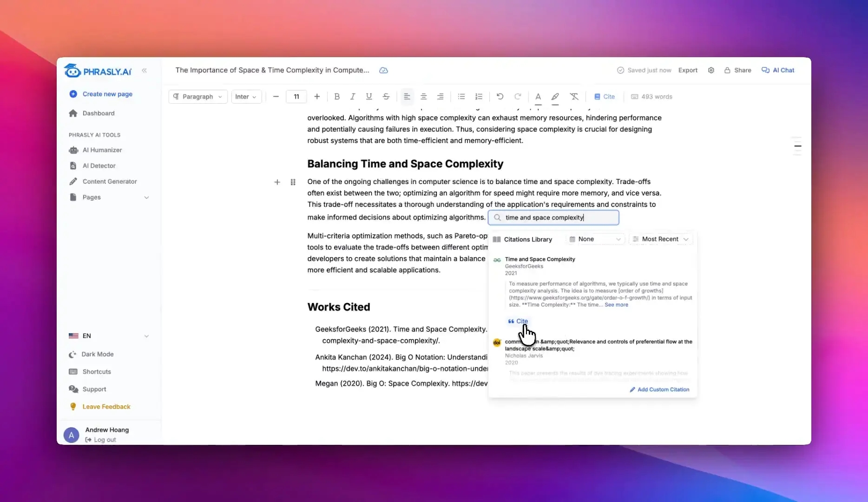This screenshot has width=868, height=502.
Task: Open the AI Detector tool
Action: [x=92, y=166]
